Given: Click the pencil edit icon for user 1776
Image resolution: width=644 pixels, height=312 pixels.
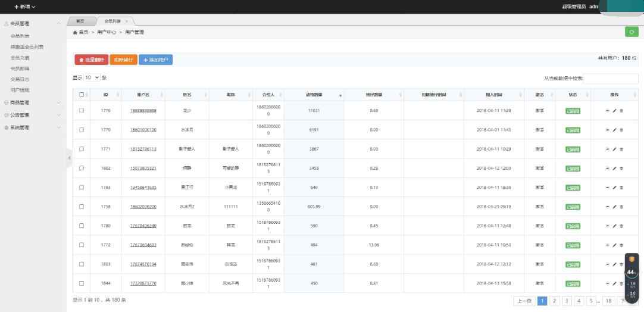Looking at the screenshot, I should 614,111.
